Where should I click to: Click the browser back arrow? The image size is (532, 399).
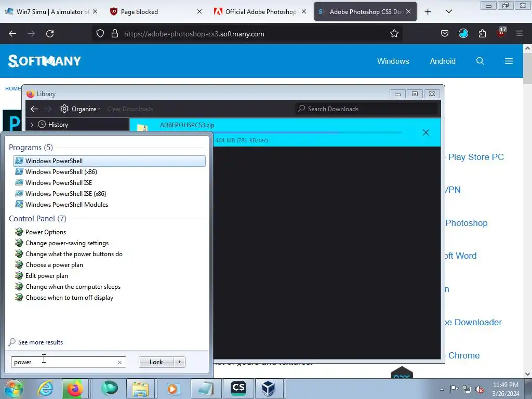click(x=12, y=34)
